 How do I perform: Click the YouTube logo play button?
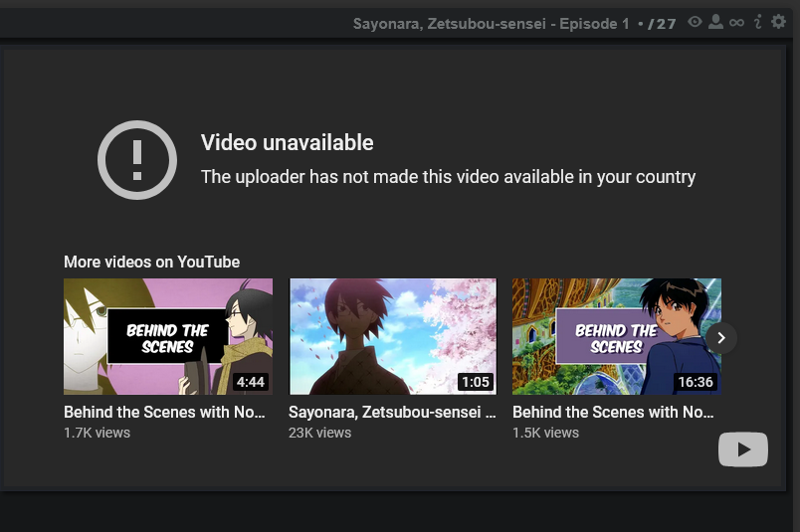[x=743, y=449]
